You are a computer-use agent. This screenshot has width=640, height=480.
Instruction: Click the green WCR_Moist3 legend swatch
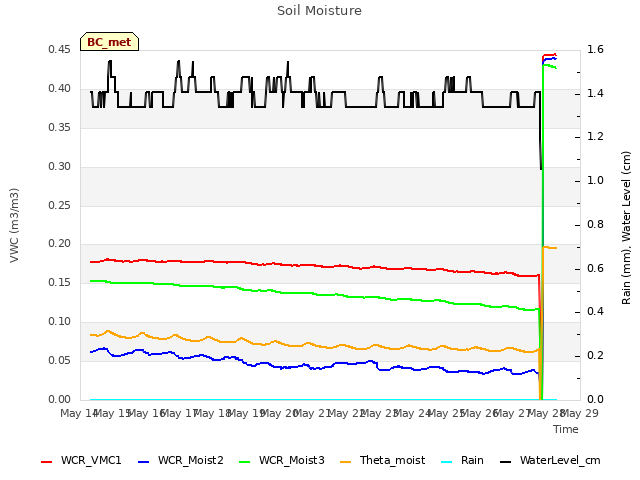coord(244,462)
